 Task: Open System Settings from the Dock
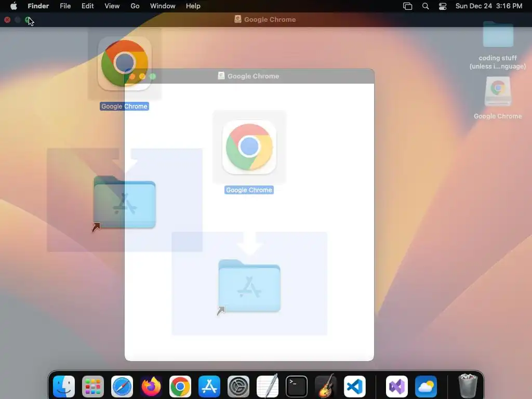(x=238, y=387)
